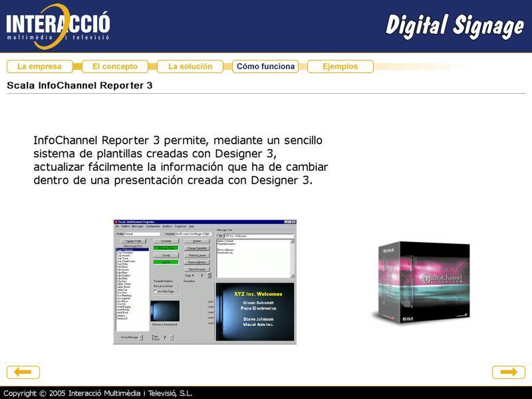Adjust the Page Pause stepper

coord(171,337)
